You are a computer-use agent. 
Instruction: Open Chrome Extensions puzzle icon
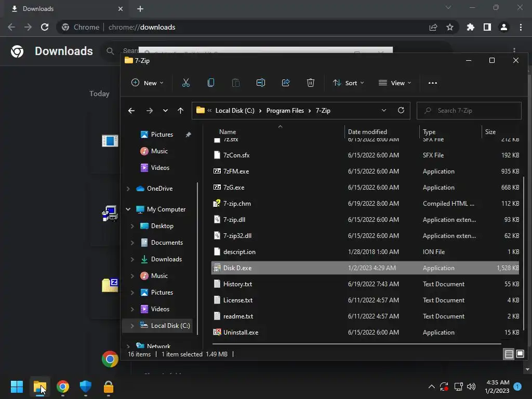click(x=471, y=27)
